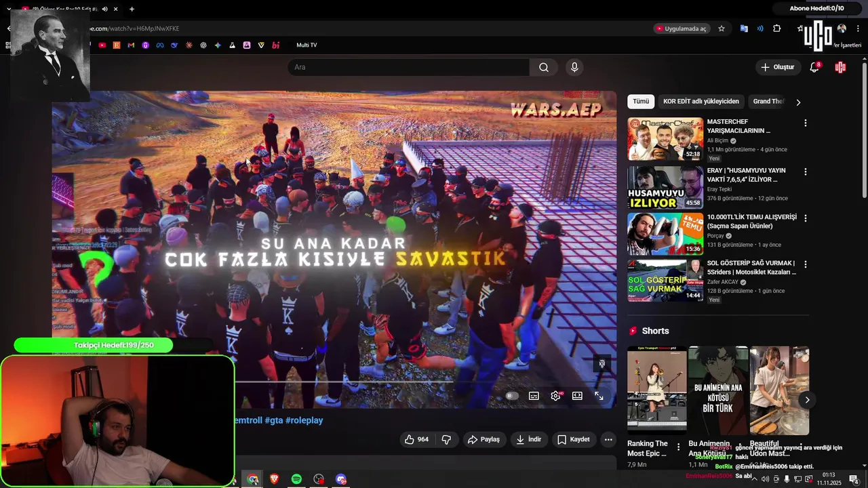Open the #gta hashtag link
The width and height of the screenshot is (868, 488).
(274, 420)
